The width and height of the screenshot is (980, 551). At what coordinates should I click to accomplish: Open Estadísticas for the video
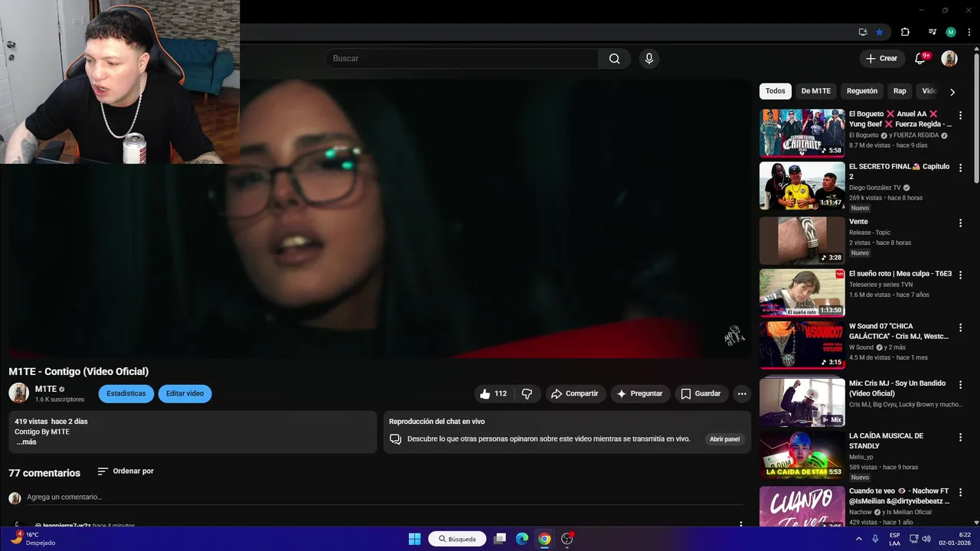[x=126, y=393]
